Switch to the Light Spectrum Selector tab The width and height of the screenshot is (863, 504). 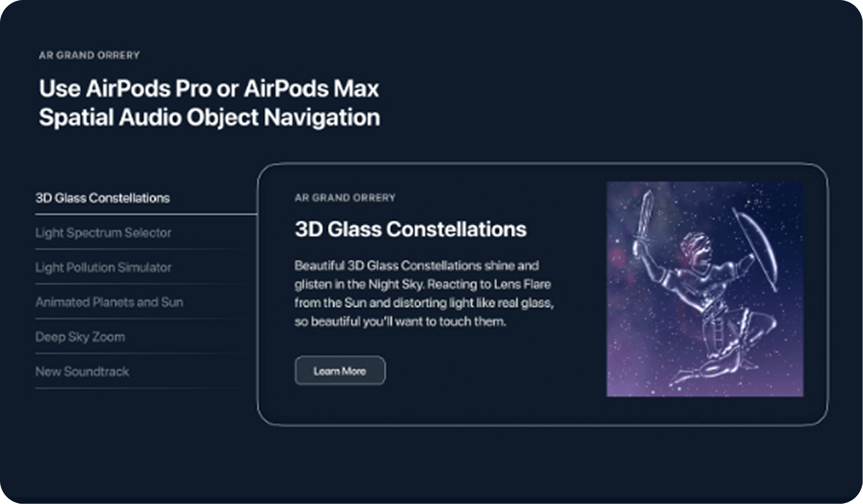103,233
